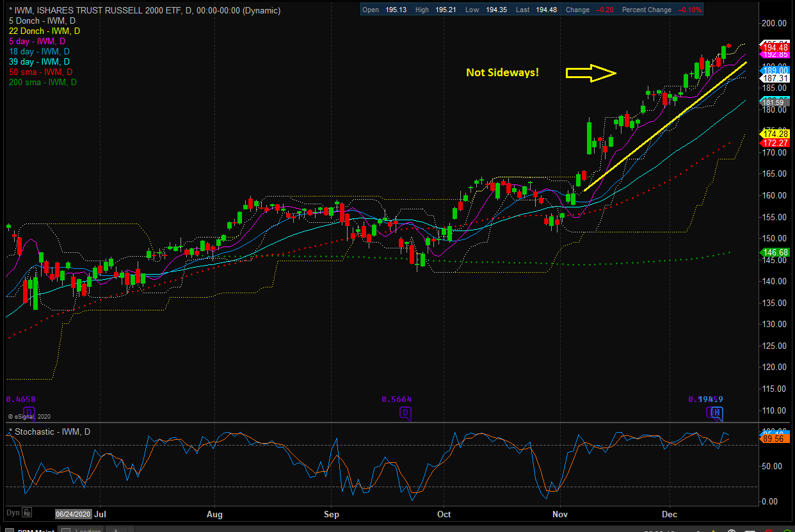Image resolution: width=795 pixels, height=532 pixels.
Task: Click the Percent Change value -0.10%
Action: point(689,10)
